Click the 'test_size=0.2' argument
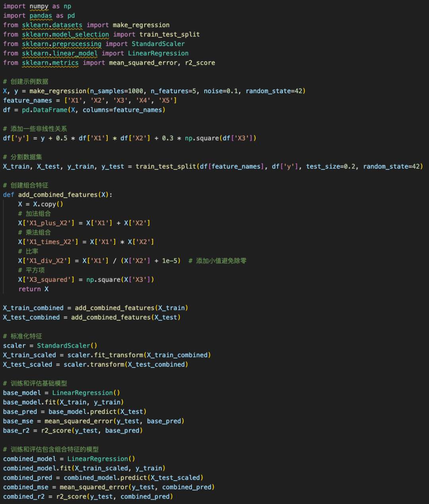 (331, 167)
